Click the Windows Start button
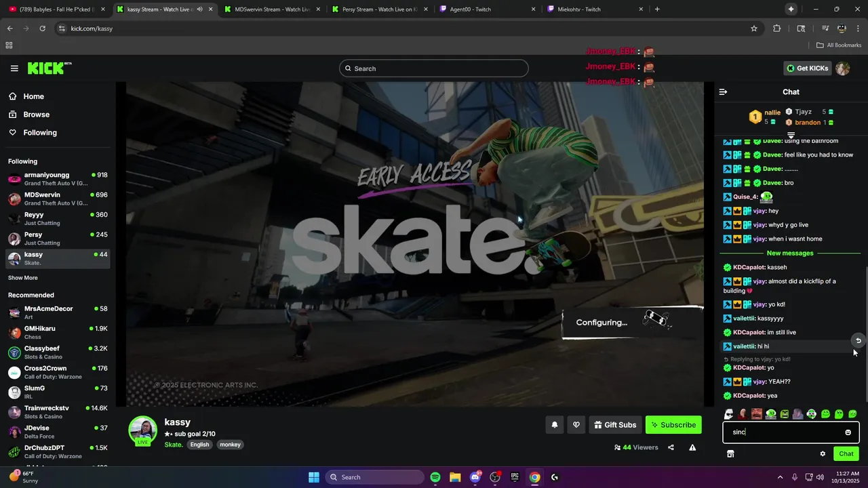Screen dimensions: 868x488 click(314, 477)
